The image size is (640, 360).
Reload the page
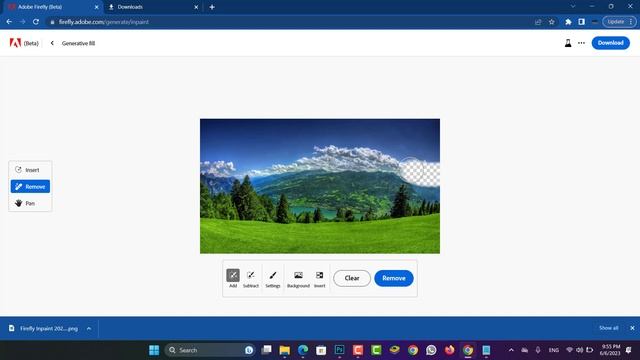click(x=36, y=22)
